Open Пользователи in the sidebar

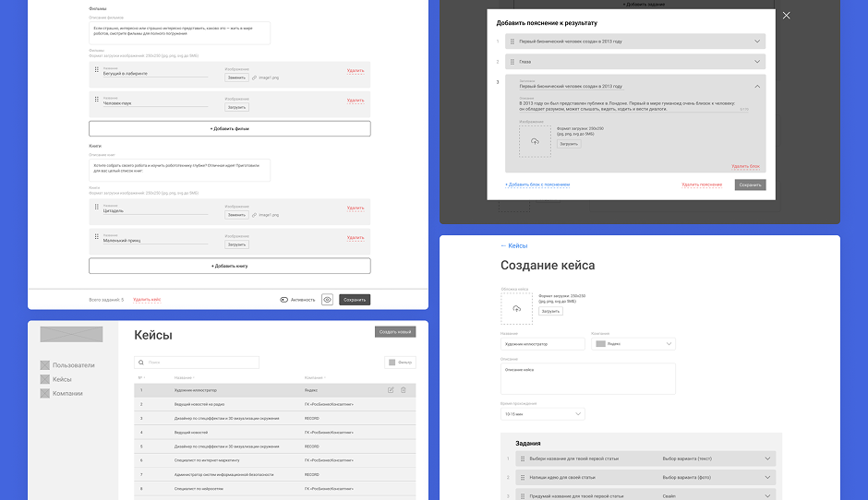coord(73,365)
